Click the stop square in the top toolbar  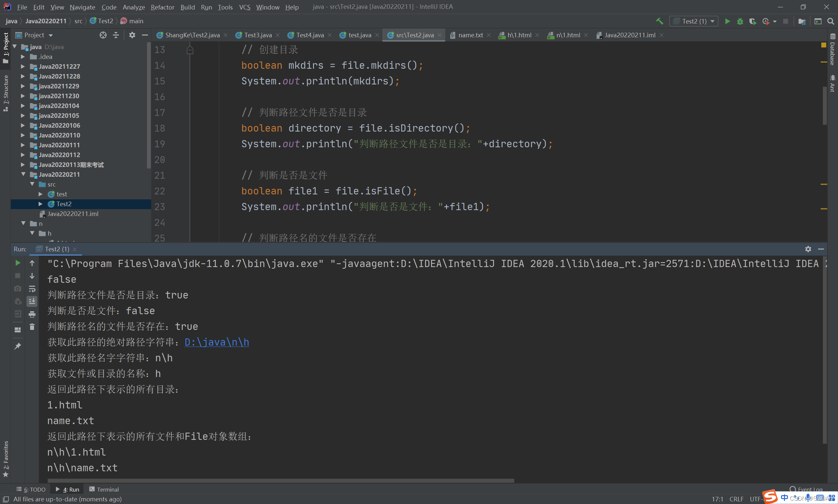[785, 21]
